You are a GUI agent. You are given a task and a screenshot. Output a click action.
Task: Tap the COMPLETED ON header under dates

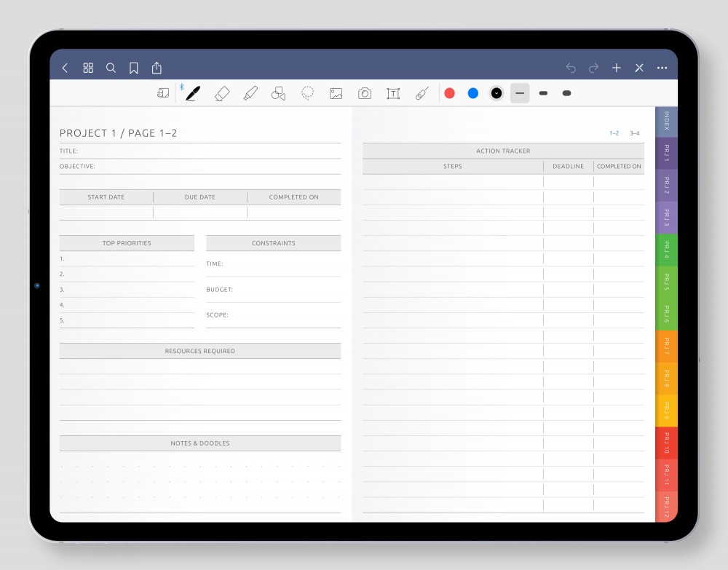point(294,197)
